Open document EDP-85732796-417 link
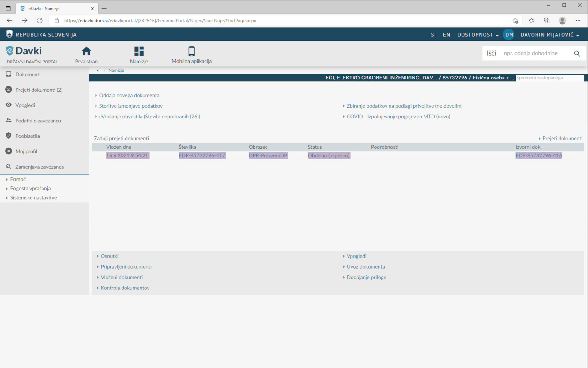Image resolution: width=588 pixels, height=368 pixels. pos(202,155)
